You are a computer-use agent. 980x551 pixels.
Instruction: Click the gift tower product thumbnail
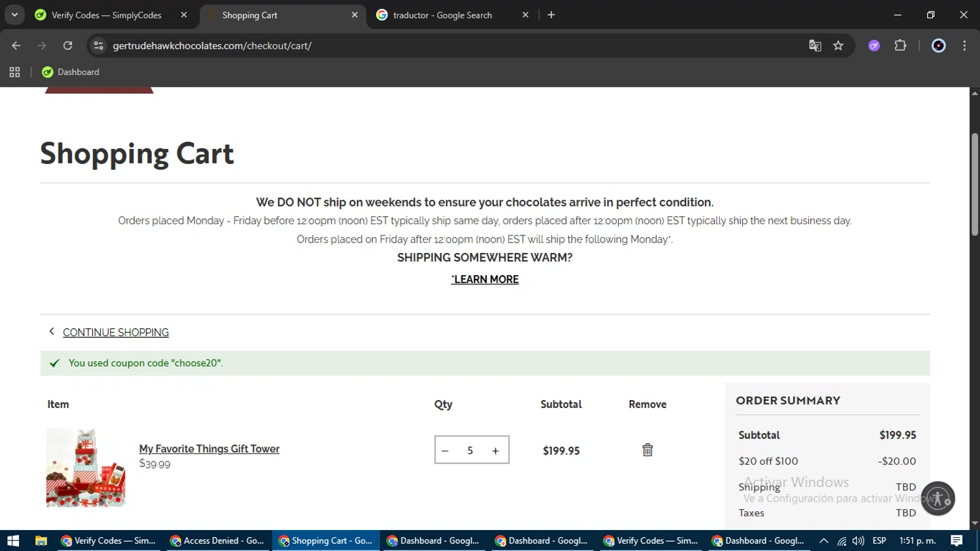coord(86,468)
